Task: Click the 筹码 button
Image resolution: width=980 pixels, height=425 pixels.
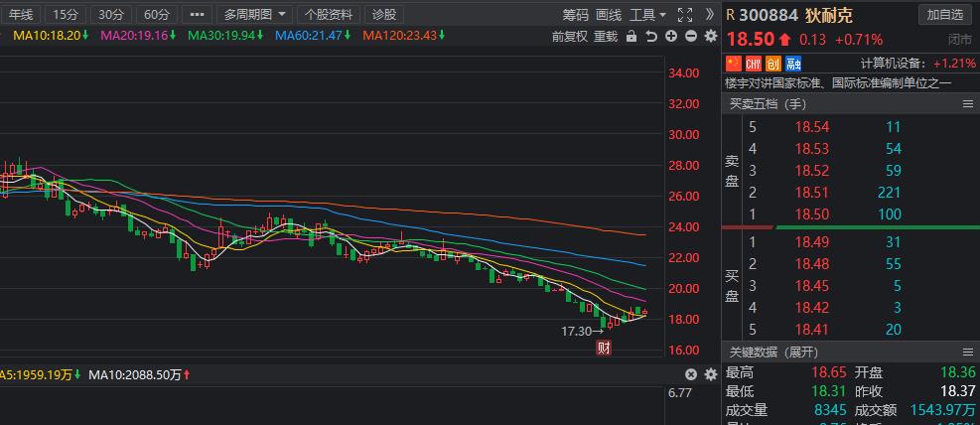Action: [575, 14]
